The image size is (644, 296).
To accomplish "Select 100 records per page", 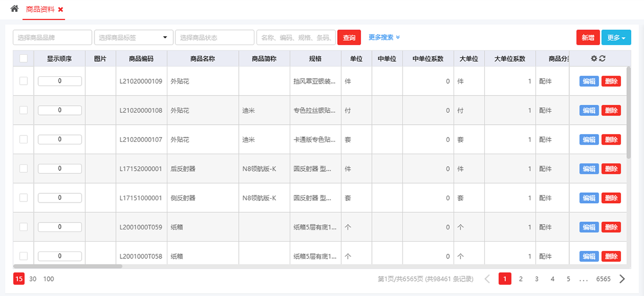I will coord(49,279).
